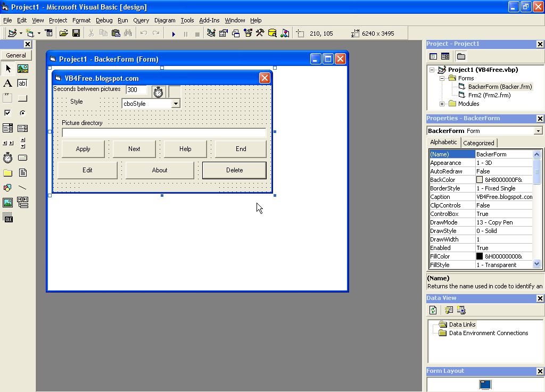Viewport: 545px width, 392px height.
Task: Collapse the Forms folder node
Action: 442,79
